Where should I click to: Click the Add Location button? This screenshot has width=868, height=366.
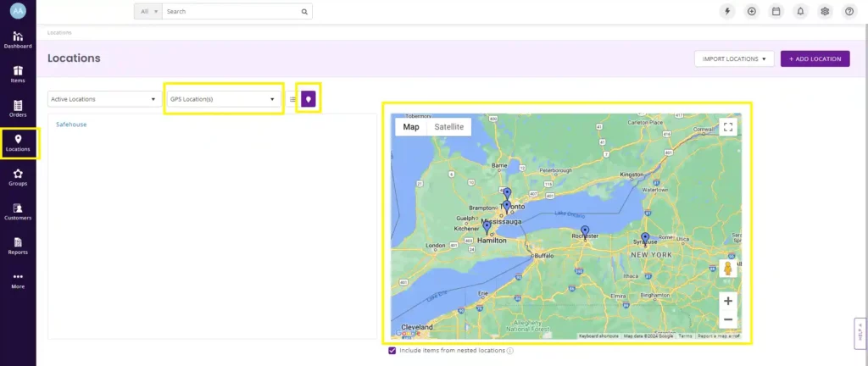click(x=815, y=59)
